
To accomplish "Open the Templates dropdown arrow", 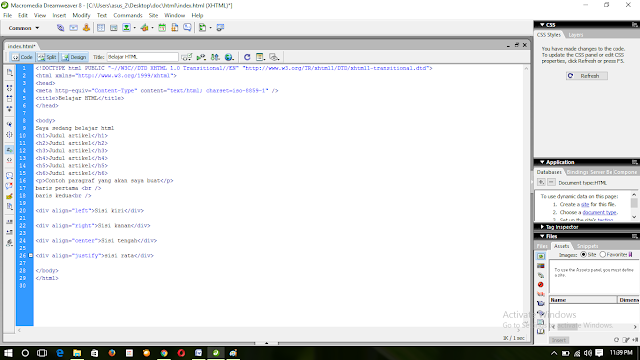I will (211, 28).
